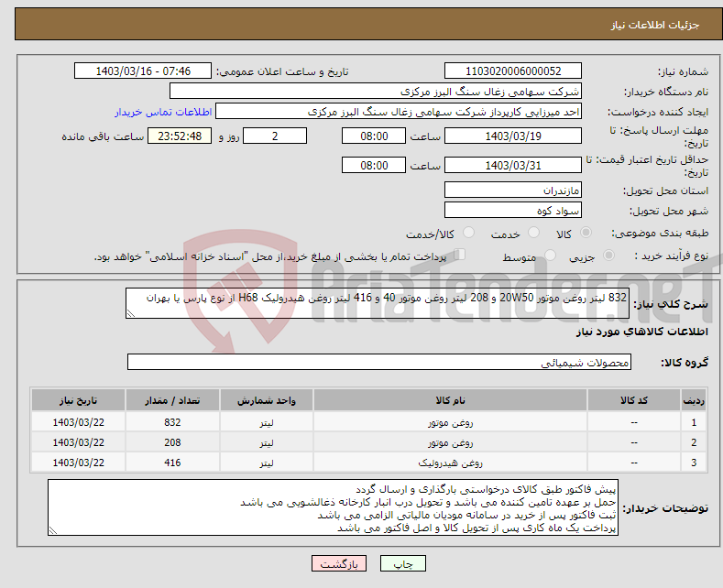Viewport: 723px width, 588px height.
Task: Click the تعداد / مقدار column header
Action: [x=172, y=400]
